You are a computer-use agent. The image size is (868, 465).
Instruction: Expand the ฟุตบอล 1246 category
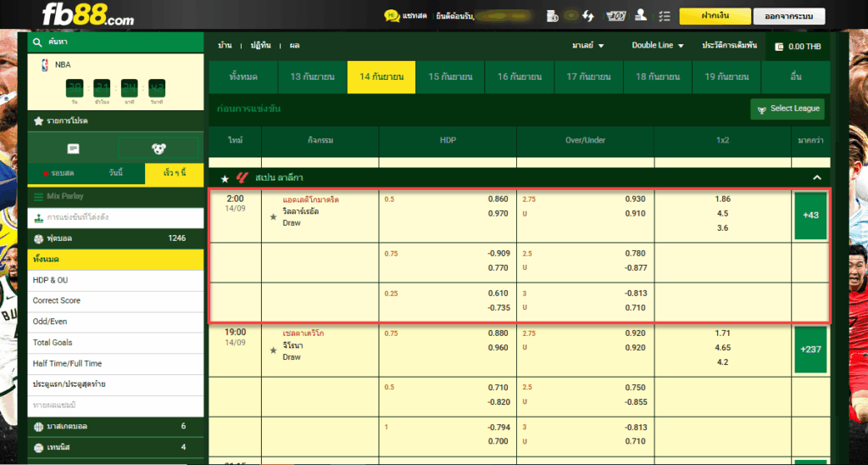point(115,239)
